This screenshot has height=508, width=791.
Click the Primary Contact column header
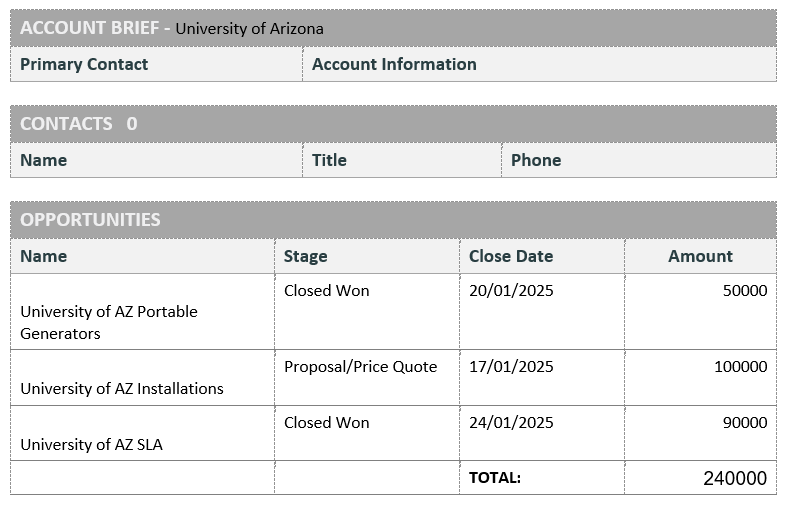point(84,65)
